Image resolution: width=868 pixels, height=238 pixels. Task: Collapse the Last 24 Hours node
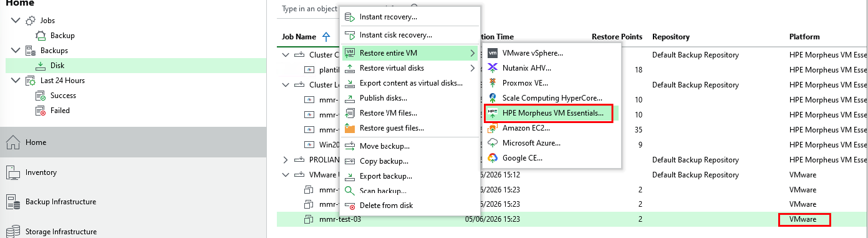[x=16, y=81]
